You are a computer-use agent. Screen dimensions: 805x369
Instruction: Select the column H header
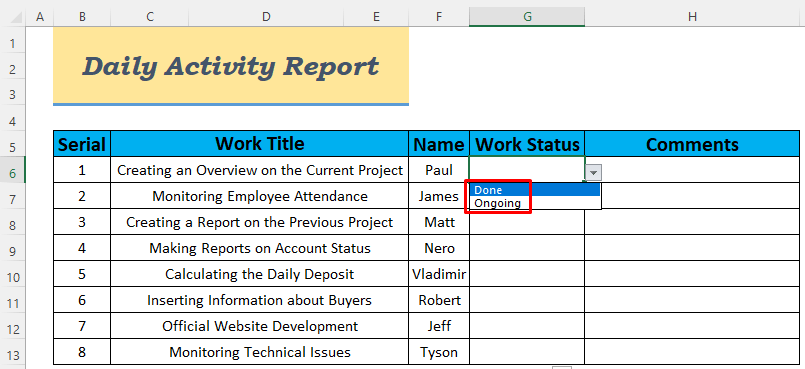pos(692,17)
